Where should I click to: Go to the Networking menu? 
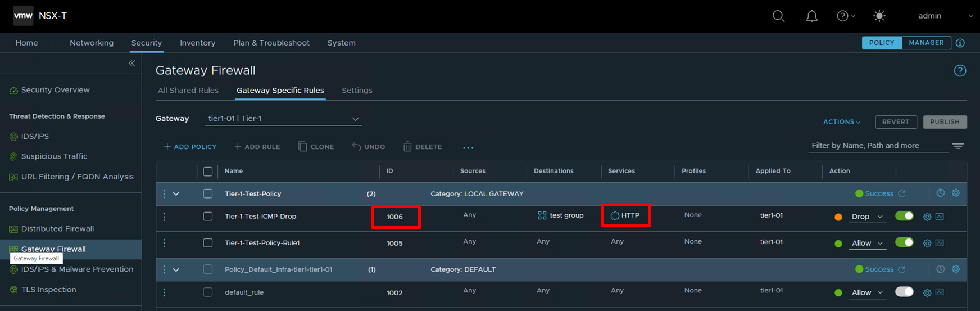(x=92, y=43)
